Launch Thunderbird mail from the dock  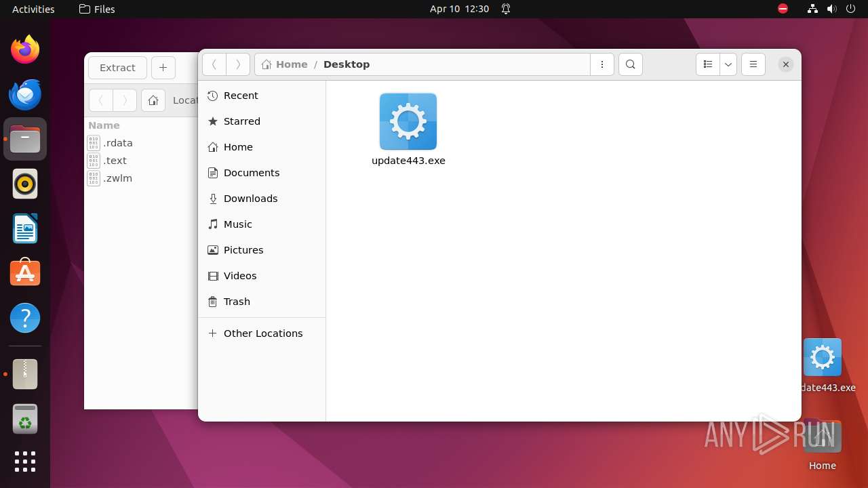coord(25,94)
